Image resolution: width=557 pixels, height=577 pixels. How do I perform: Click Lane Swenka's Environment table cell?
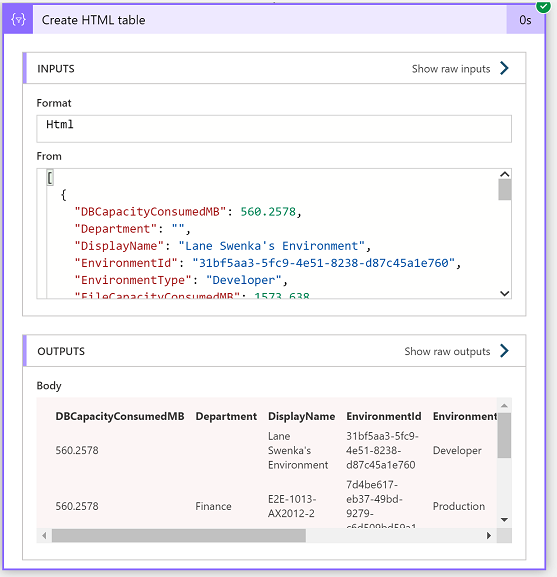click(x=298, y=450)
